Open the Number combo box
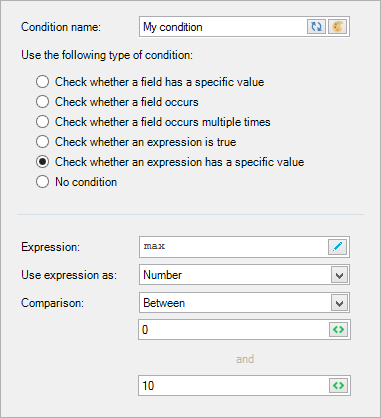Image resolution: width=381 pixels, height=418 pixels. tap(244, 275)
